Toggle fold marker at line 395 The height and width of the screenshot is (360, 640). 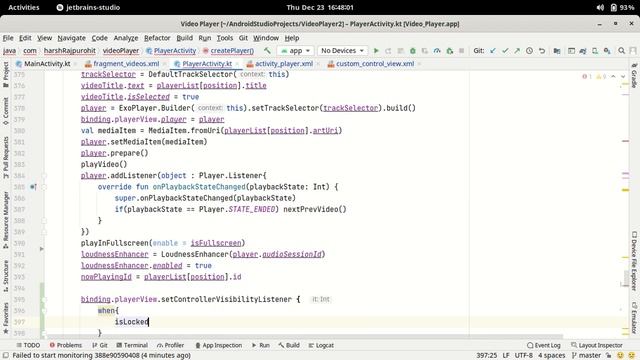click(x=44, y=300)
